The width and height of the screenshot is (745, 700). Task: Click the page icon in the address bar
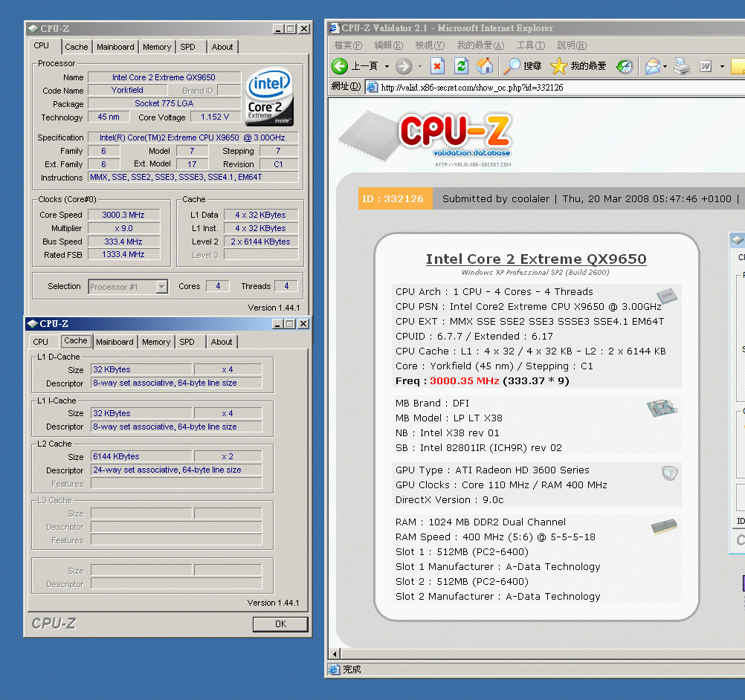[372, 88]
